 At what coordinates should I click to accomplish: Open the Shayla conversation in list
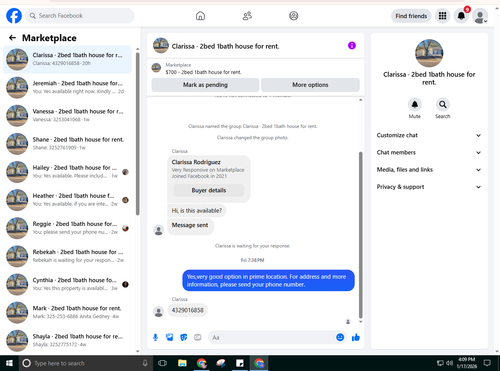tap(67, 341)
